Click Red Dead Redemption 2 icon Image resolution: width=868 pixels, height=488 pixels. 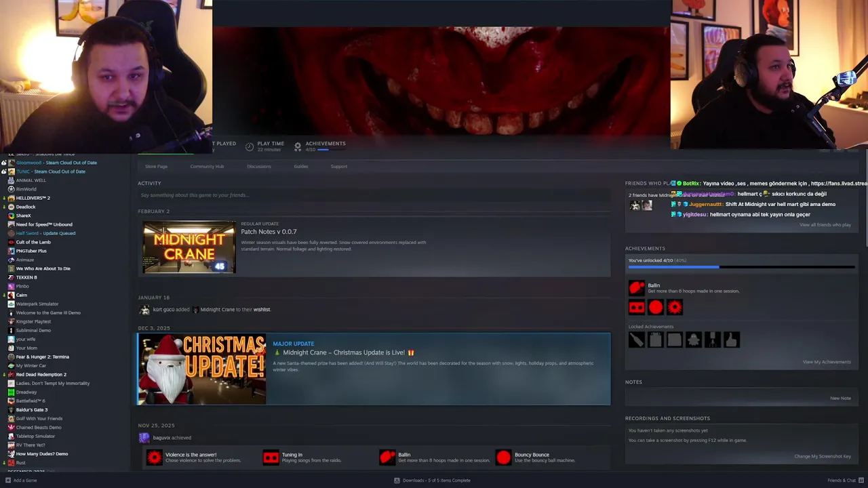tap(11, 374)
